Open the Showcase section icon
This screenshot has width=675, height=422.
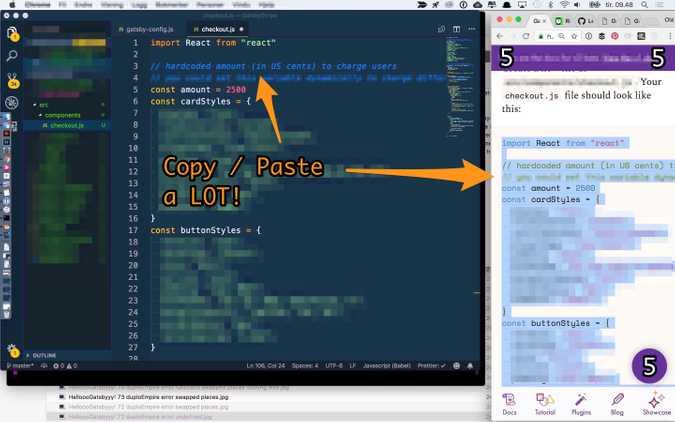tap(656, 400)
